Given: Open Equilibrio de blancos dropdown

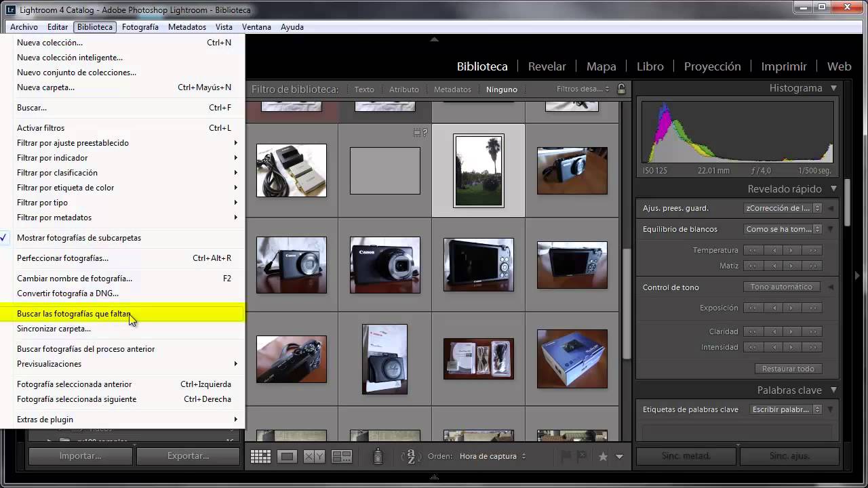Looking at the screenshot, I should tap(783, 229).
